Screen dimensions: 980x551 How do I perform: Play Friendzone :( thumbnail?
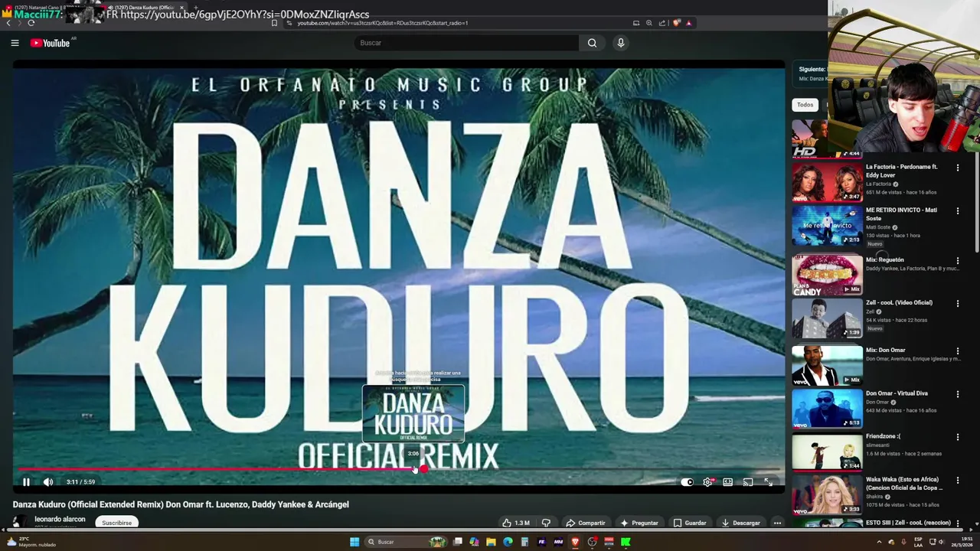(827, 452)
